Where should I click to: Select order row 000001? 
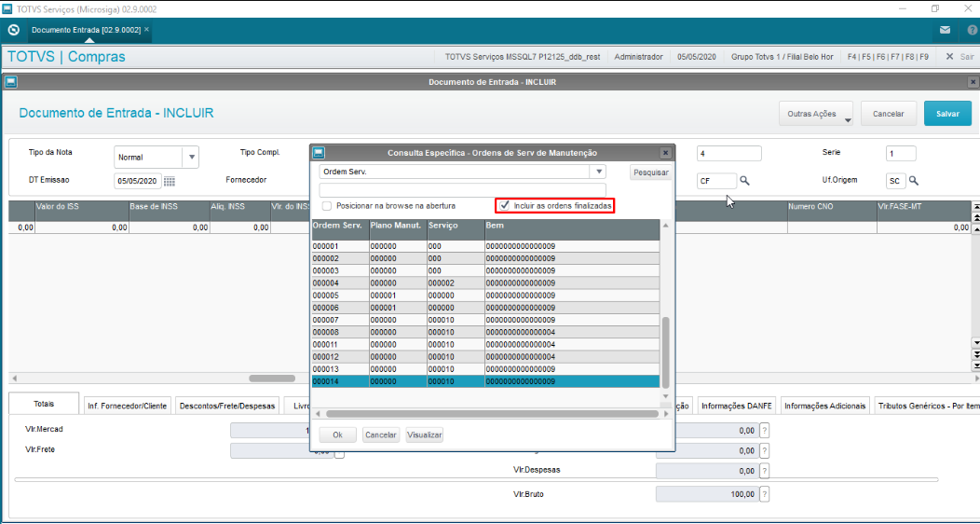pos(485,246)
